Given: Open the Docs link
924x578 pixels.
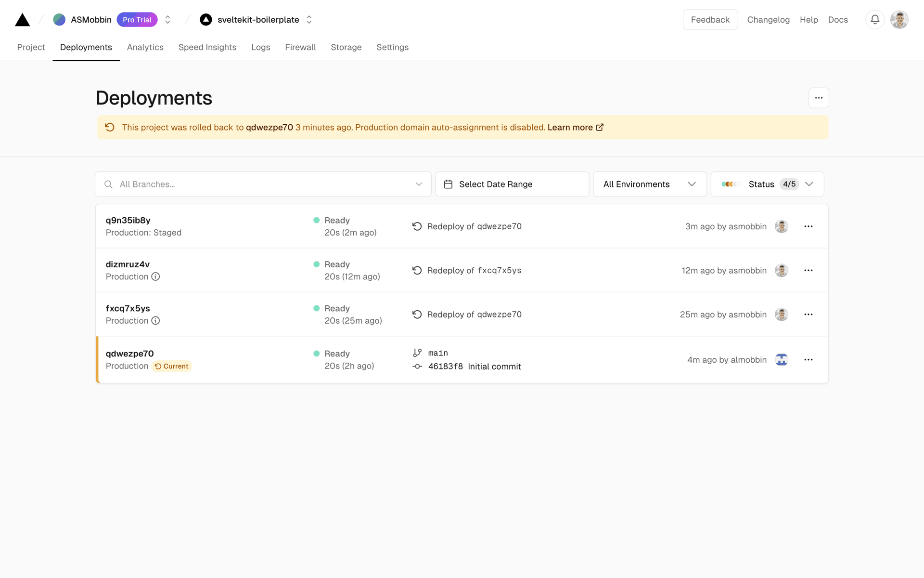Looking at the screenshot, I should (838, 20).
